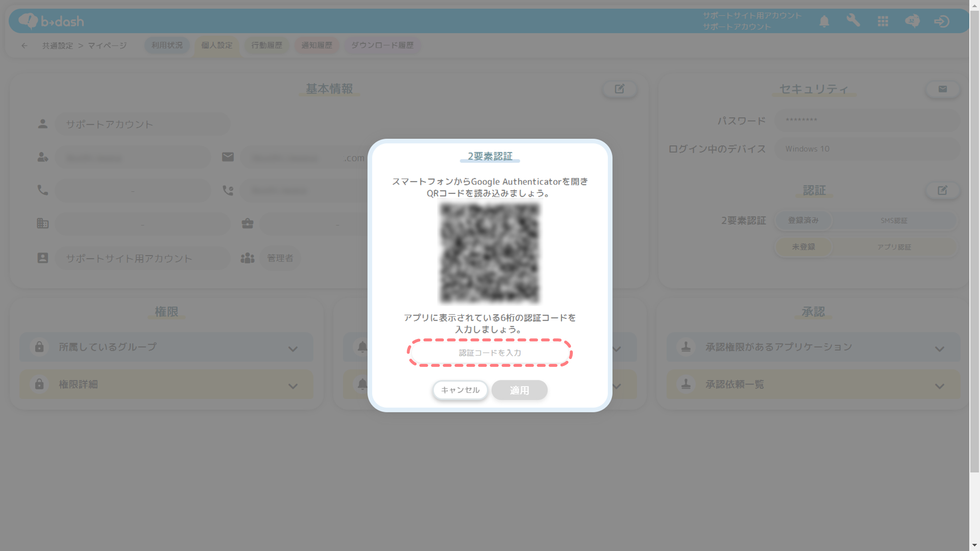Toggle the 登録済み SMS認証 status
Screen dimensions: 980x551
click(803, 220)
